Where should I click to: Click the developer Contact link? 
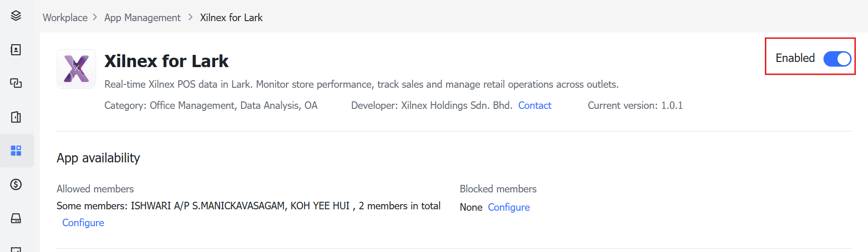pos(535,106)
